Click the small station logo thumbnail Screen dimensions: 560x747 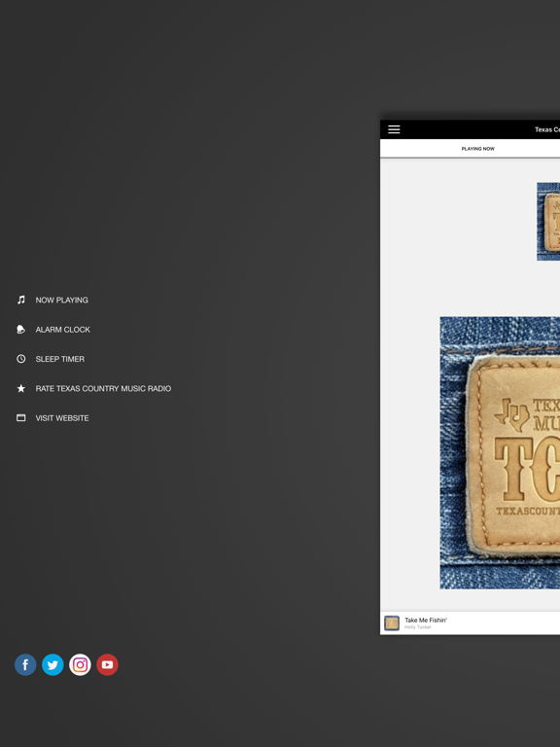(548, 222)
